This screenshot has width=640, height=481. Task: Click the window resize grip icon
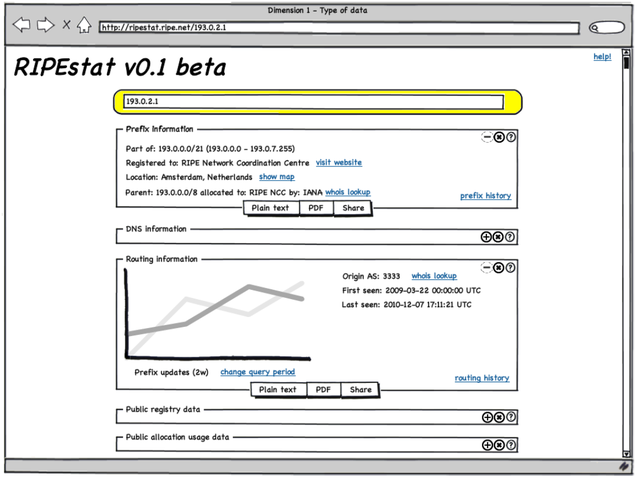click(624, 466)
